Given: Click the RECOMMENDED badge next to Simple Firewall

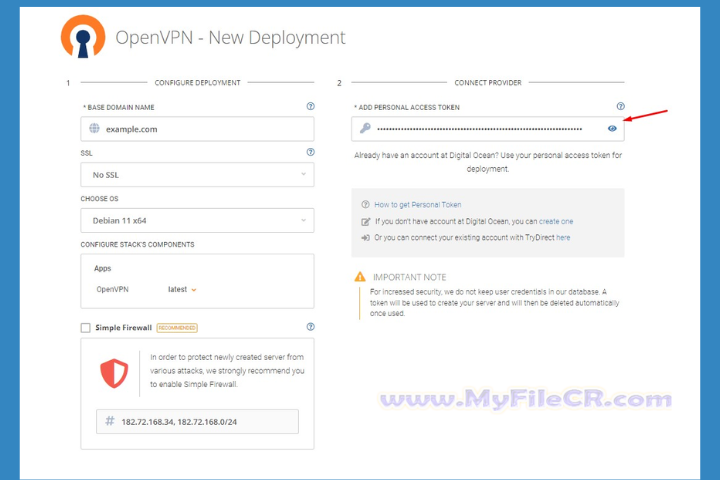Looking at the screenshot, I should (x=177, y=328).
